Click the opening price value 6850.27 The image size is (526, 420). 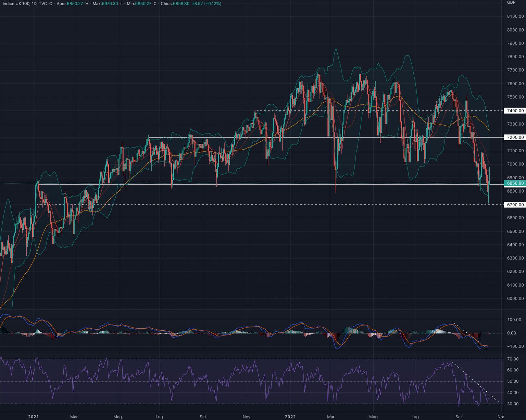coord(75,3)
